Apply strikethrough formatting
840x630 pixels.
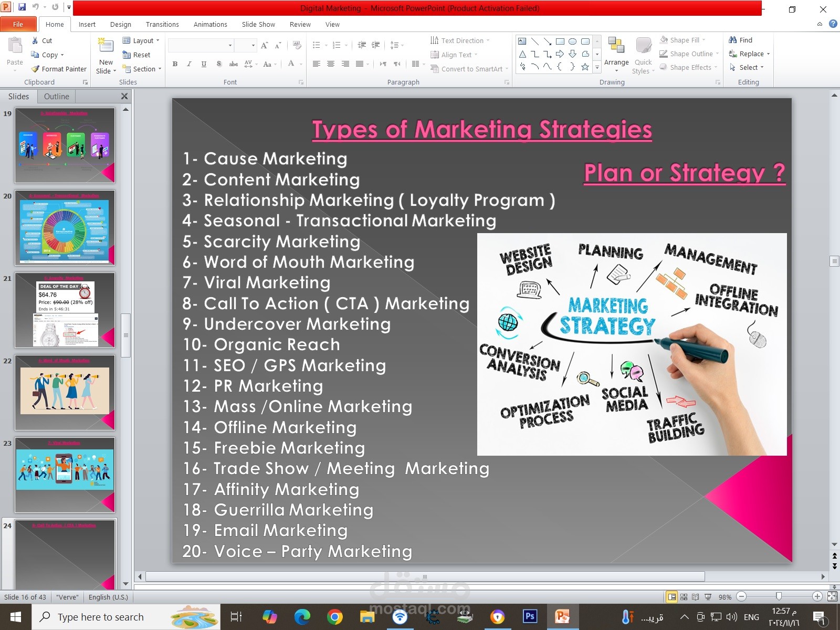click(x=234, y=64)
